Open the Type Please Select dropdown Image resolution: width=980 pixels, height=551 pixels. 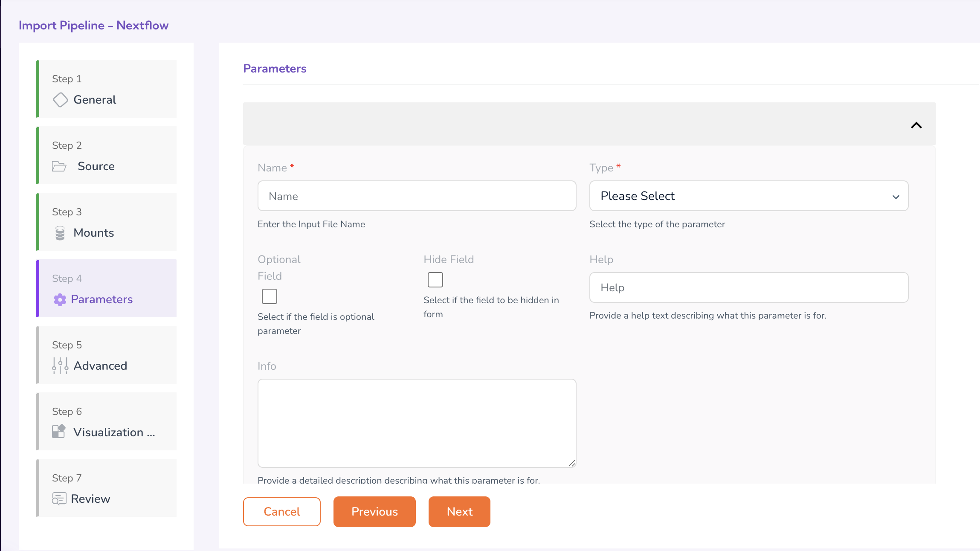(749, 196)
